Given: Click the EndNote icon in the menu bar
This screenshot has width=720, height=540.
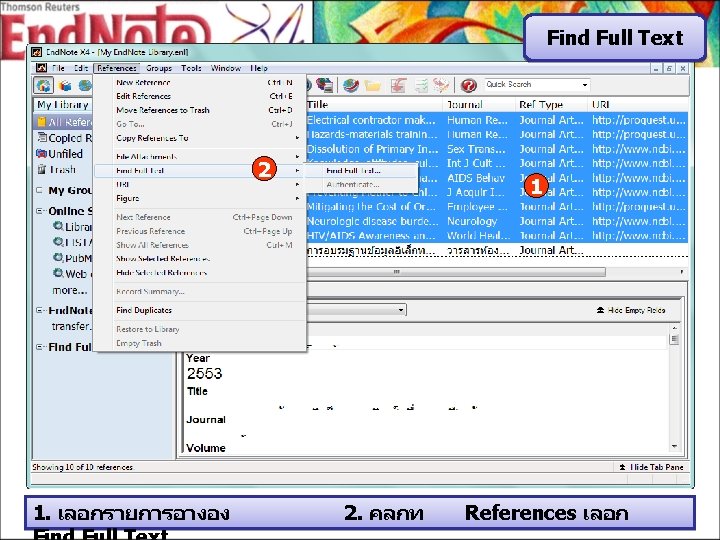Looking at the screenshot, I should 41,68.
